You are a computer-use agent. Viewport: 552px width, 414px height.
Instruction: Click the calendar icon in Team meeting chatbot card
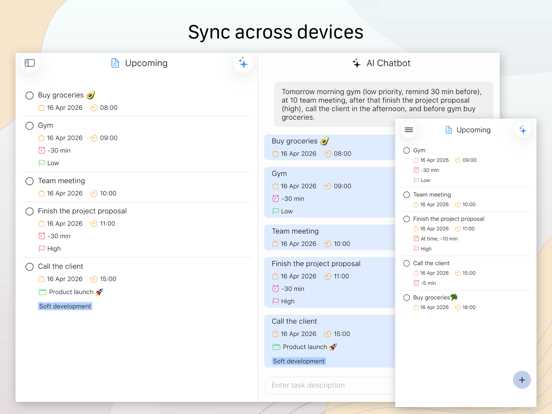click(275, 244)
